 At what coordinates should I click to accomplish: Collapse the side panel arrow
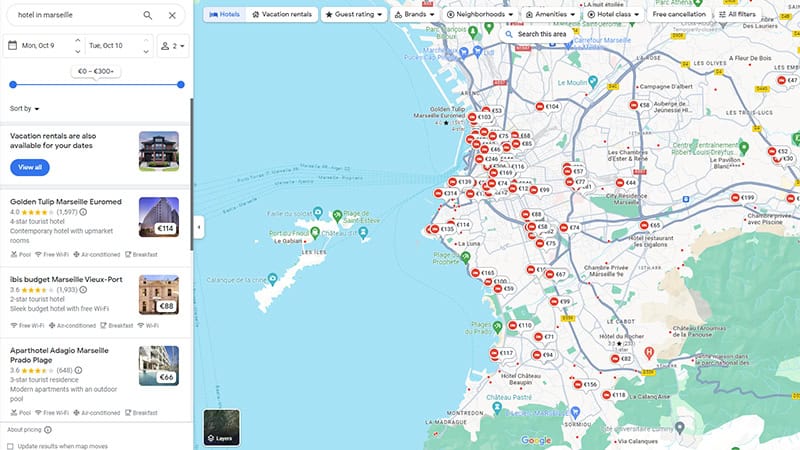tap(198, 227)
